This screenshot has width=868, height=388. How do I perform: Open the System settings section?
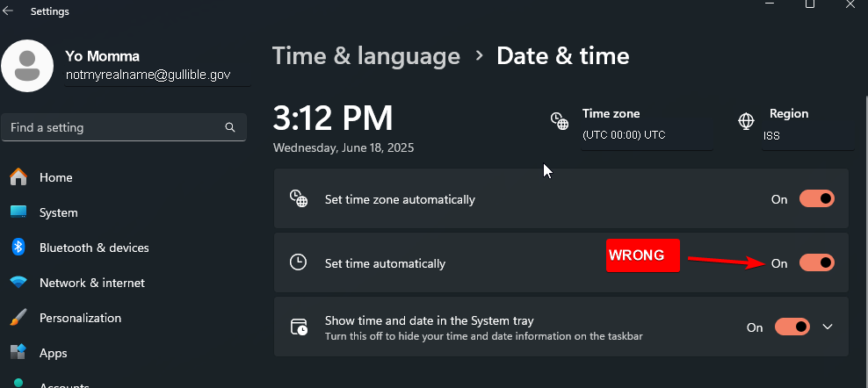58,212
